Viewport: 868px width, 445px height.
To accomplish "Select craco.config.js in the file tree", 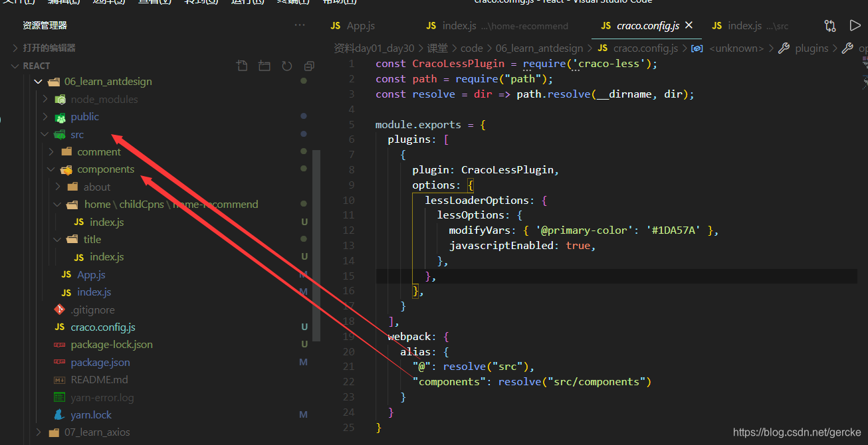I will [103, 327].
